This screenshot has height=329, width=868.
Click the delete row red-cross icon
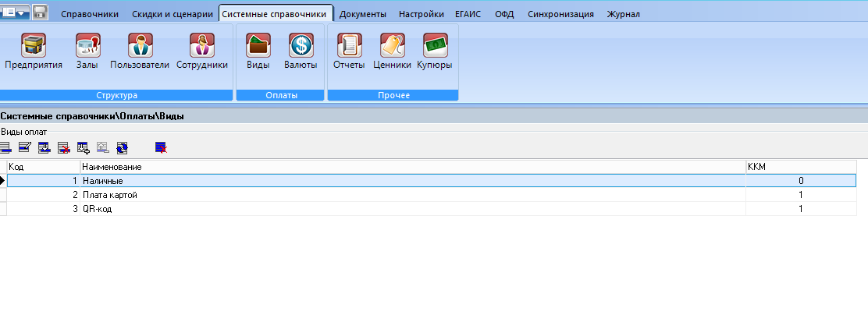tap(64, 147)
